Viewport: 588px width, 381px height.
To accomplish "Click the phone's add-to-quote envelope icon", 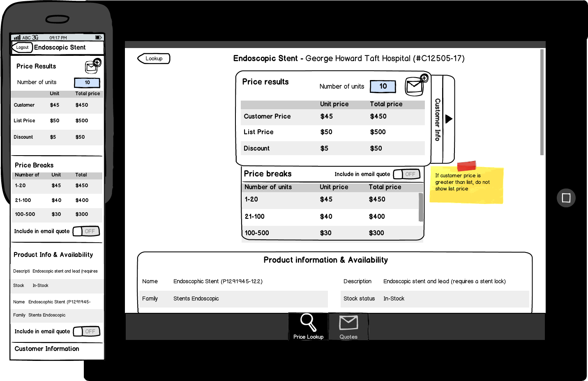I will [x=93, y=66].
